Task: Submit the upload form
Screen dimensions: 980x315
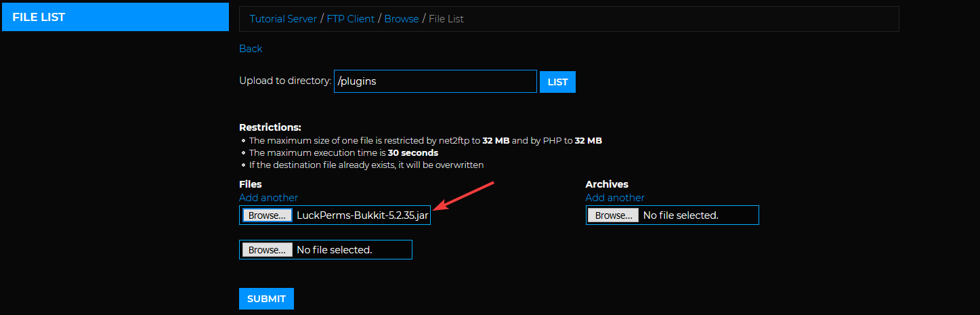Action: tap(266, 299)
